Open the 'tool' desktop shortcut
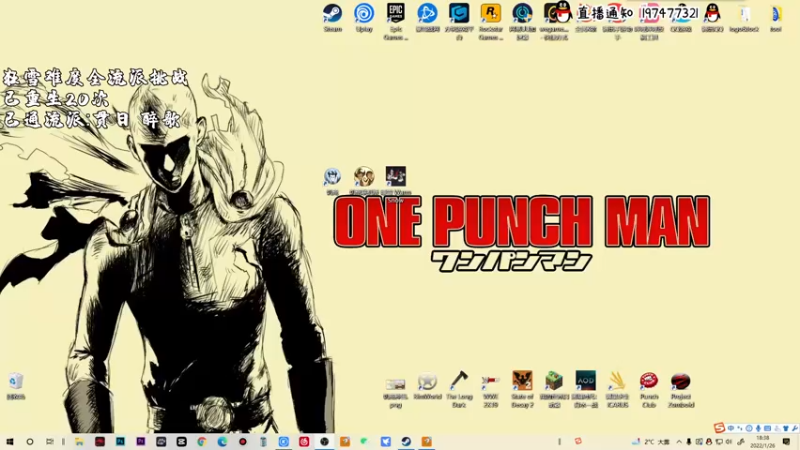Screen dimensions: 800x450 point(776,17)
